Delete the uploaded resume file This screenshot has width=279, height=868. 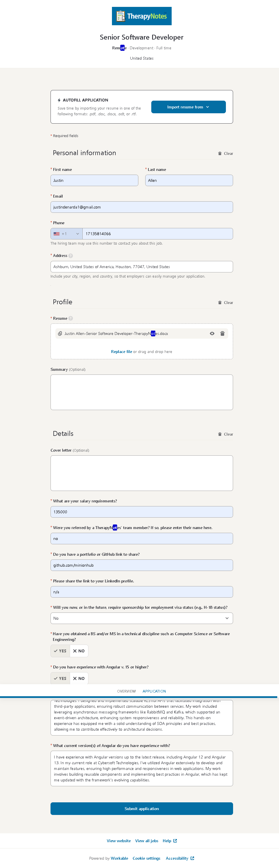[222, 333]
